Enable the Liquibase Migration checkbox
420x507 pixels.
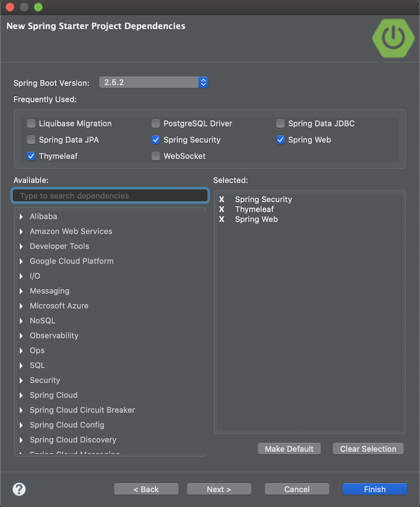31,123
